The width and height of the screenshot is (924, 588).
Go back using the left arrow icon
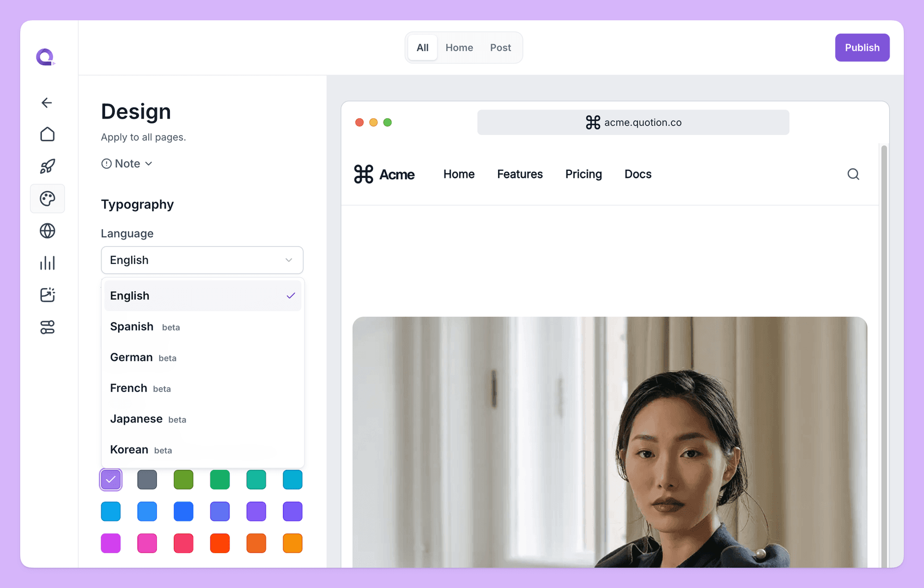point(47,103)
